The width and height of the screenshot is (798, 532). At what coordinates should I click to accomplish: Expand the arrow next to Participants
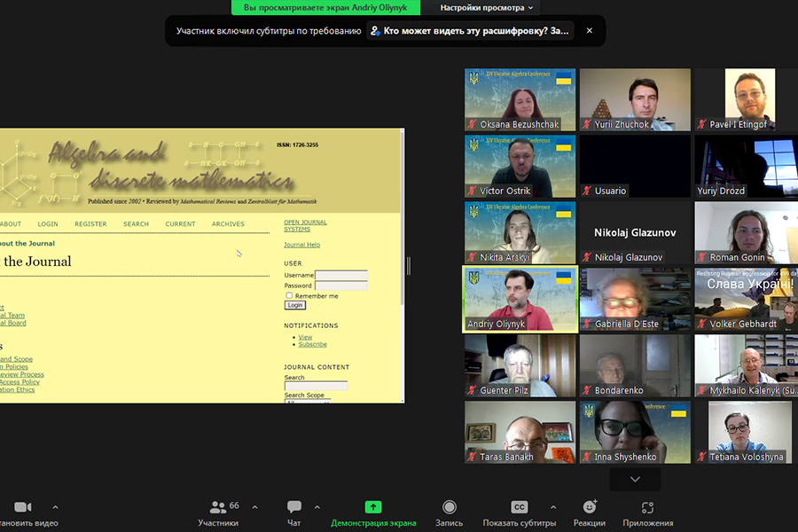255,507
